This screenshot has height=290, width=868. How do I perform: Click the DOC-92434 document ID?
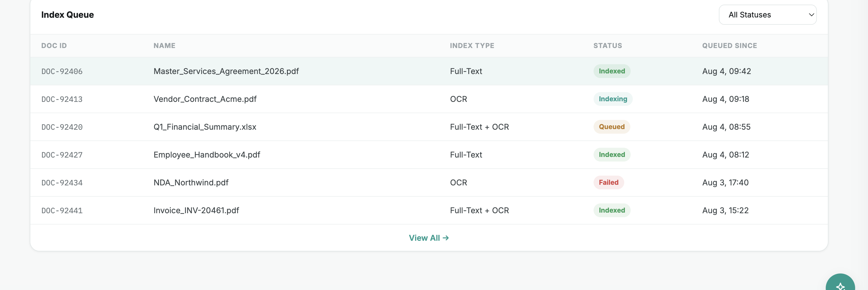click(x=62, y=183)
